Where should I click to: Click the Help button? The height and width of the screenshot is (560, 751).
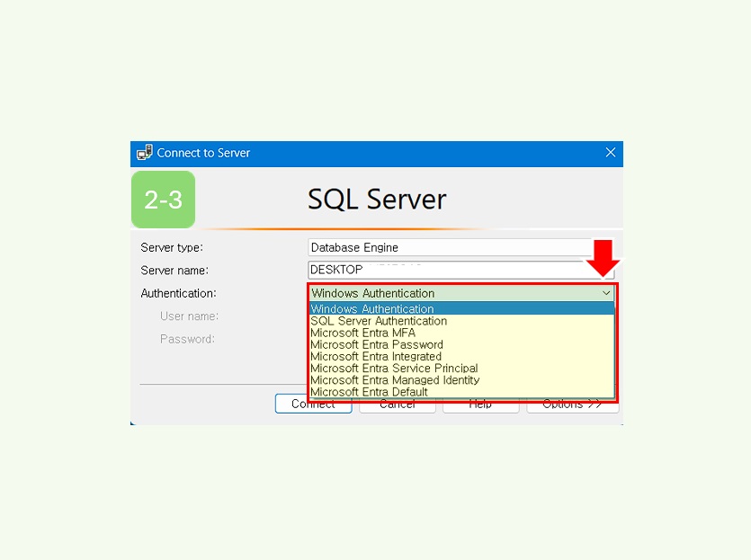[x=481, y=404]
